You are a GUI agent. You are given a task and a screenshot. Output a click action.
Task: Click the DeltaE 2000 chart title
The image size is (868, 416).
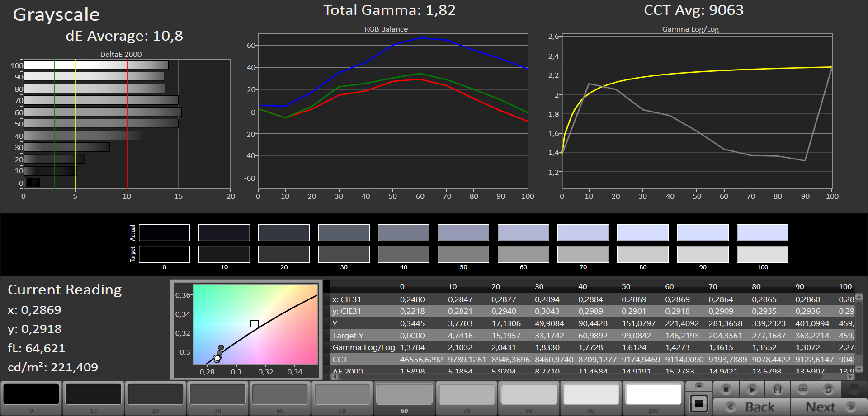(121, 54)
